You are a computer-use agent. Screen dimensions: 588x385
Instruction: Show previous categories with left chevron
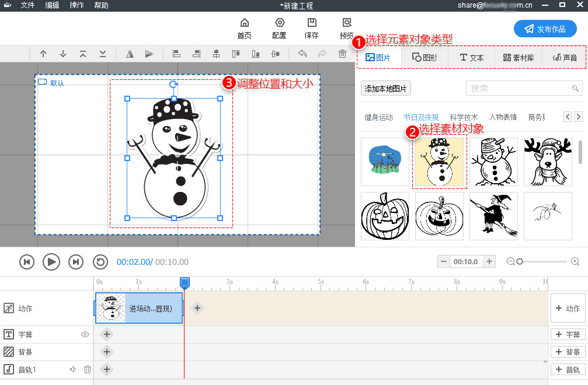click(x=568, y=117)
